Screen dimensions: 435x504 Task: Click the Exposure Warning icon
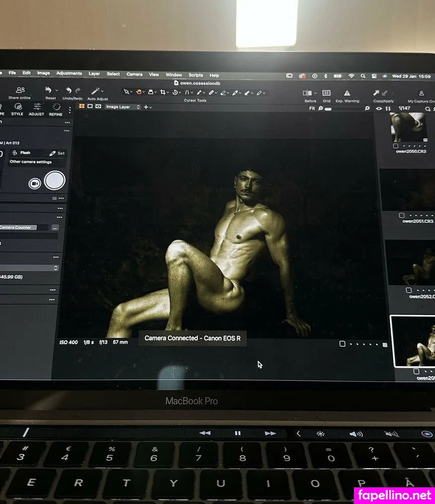click(347, 93)
